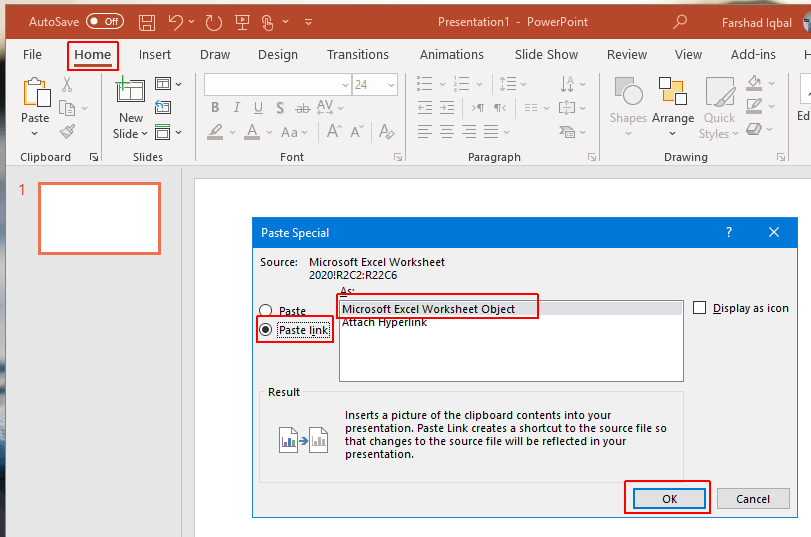Increase list indent level

(447, 108)
